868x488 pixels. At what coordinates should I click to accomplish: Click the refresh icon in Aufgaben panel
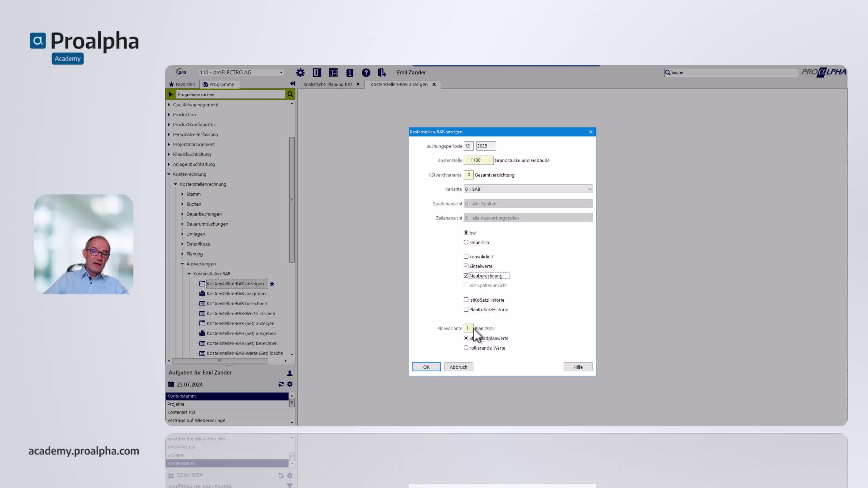[281, 384]
